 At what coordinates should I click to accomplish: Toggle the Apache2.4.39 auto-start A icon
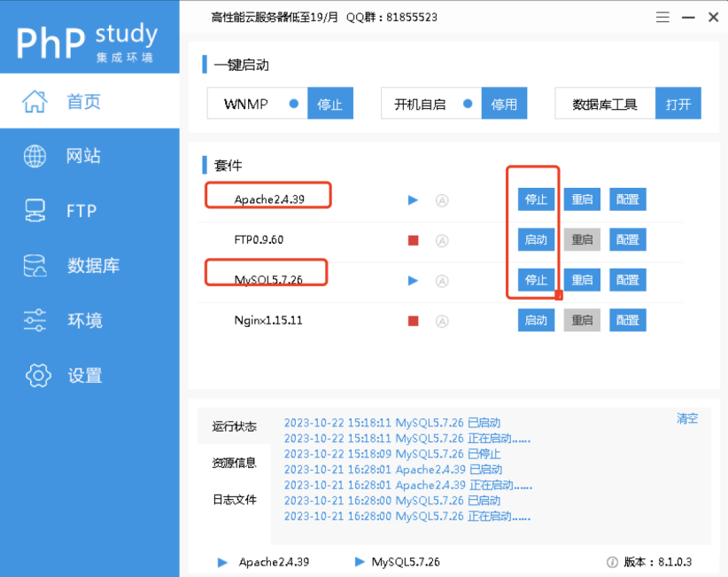coord(442,200)
